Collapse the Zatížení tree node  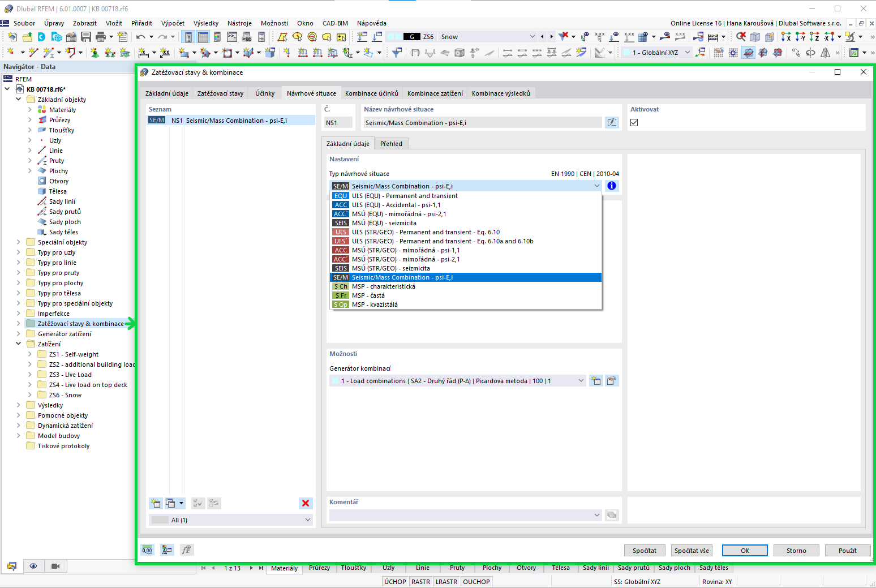click(x=19, y=344)
